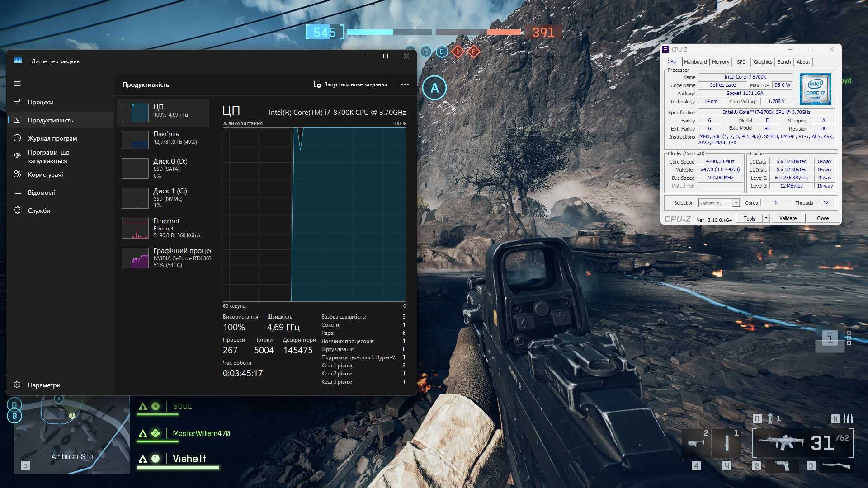Image resolution: width=868 pixels, height=488 pixels.
Task: Open Користувачі page in sidebar
Action: [x=61, y=174]
